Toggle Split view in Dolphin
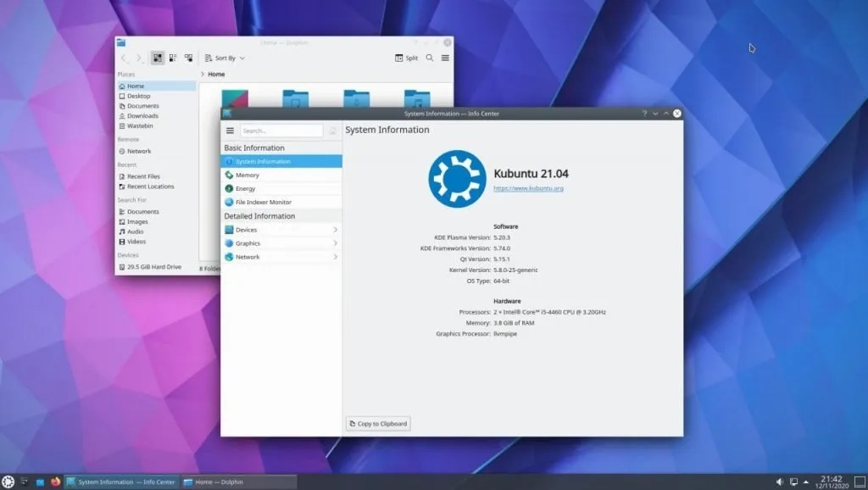The width and height of the screenshot is (868, 490). 406,58
